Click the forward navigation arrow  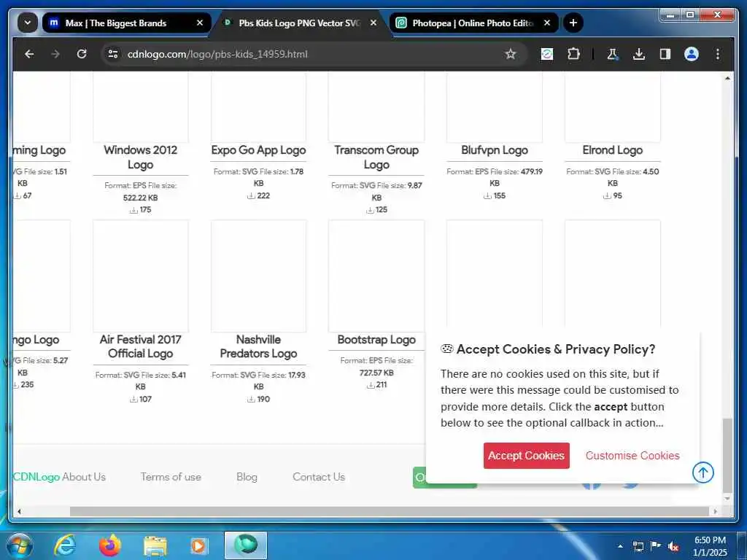(x=55, y=54)
